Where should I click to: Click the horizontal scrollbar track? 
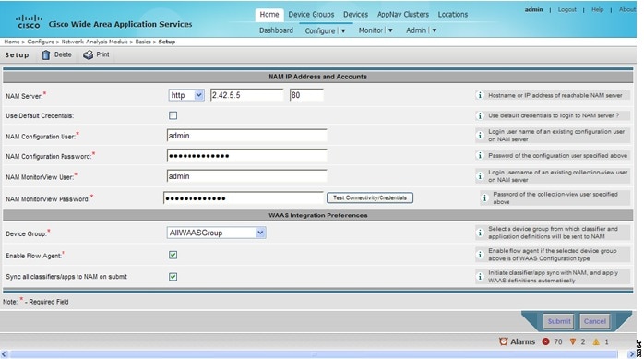tap(314, 354)
